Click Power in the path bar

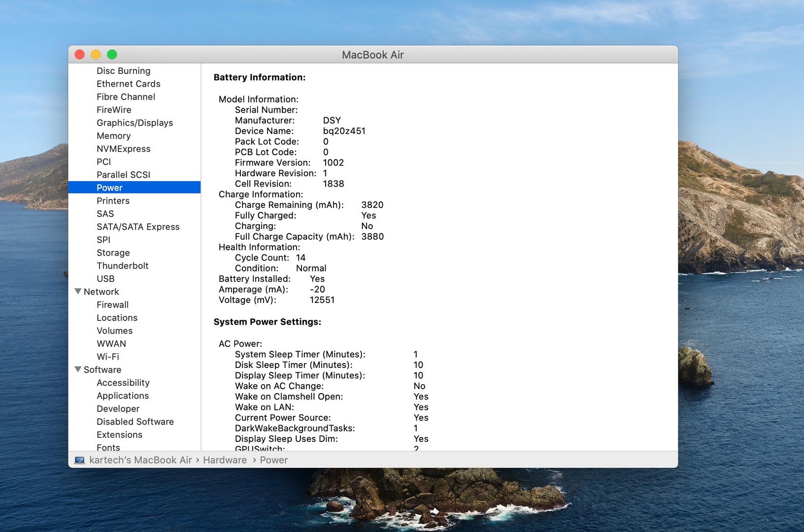[273, 460]
